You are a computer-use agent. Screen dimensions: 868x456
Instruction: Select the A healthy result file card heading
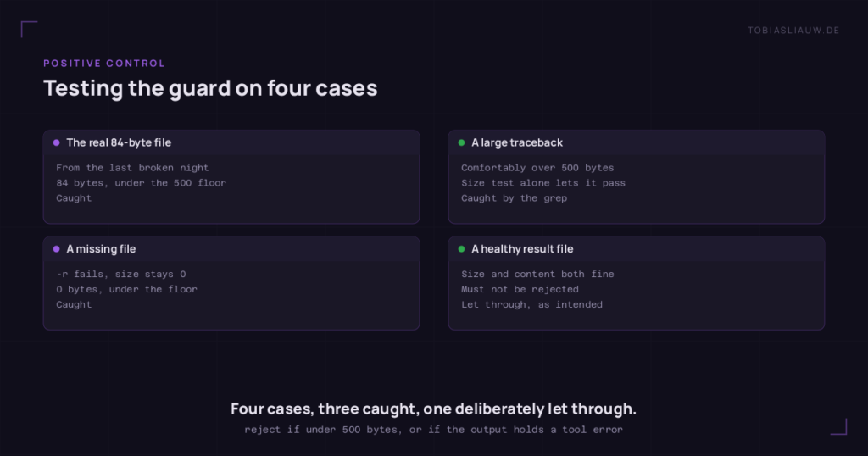pos(522,249)
